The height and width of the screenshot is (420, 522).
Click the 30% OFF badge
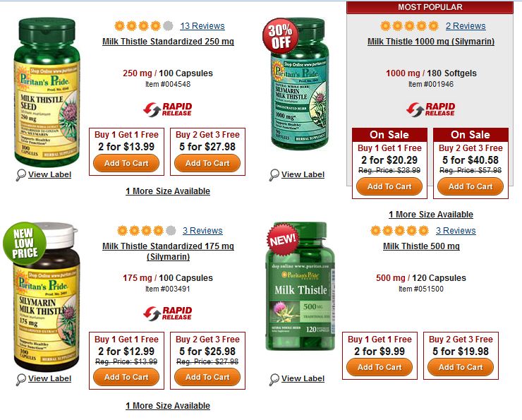280,35
